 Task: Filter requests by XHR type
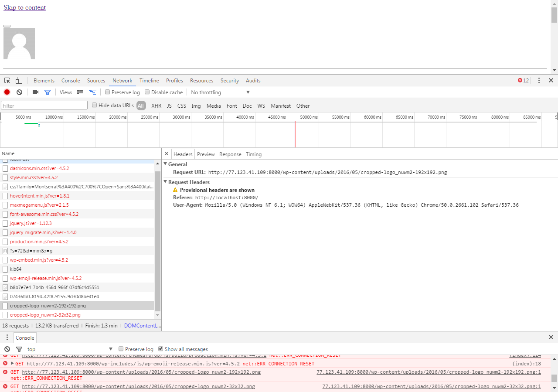[156, 106]
